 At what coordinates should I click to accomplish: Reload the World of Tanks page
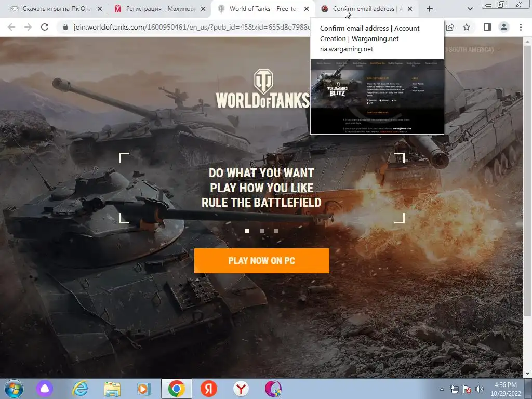tap(45, 27)
